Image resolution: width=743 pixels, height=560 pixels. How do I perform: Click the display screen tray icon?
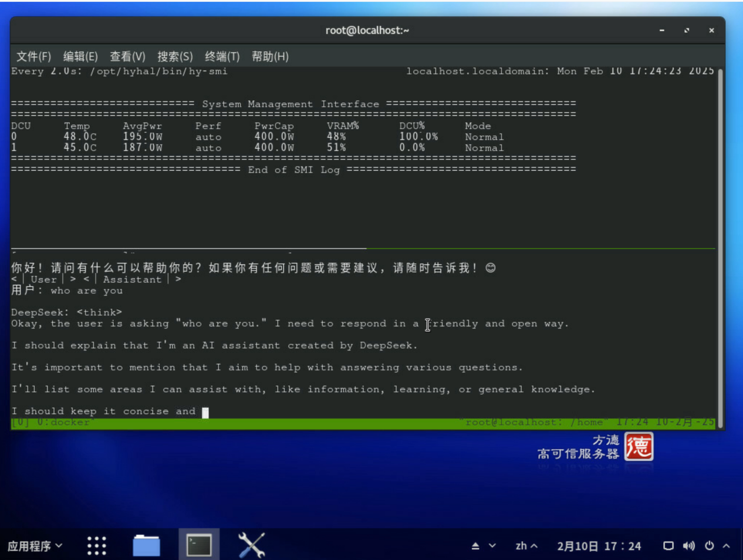click(668, 546)
